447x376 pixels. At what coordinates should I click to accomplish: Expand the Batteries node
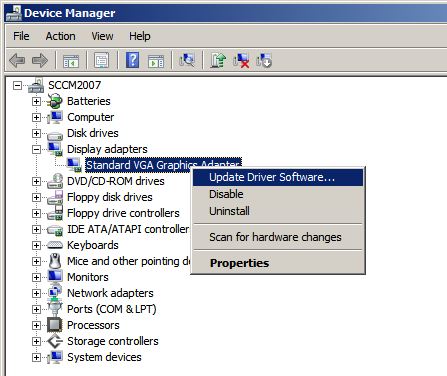pyautogui.click(x=36, y=101)
